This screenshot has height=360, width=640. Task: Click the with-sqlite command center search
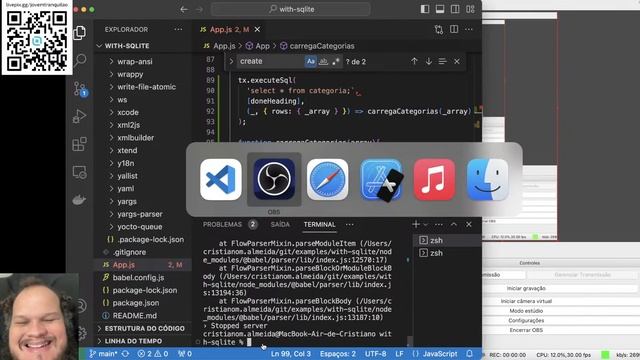click(291, 9)
